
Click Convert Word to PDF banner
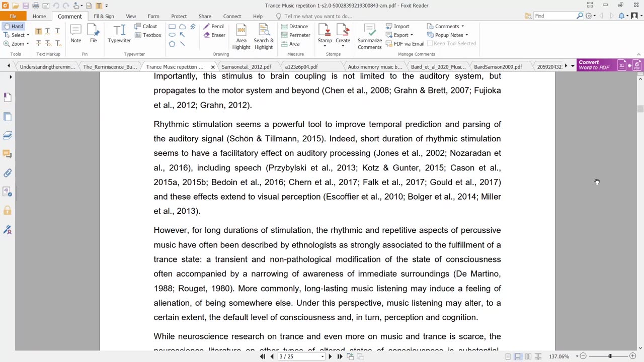coord(610,65)
